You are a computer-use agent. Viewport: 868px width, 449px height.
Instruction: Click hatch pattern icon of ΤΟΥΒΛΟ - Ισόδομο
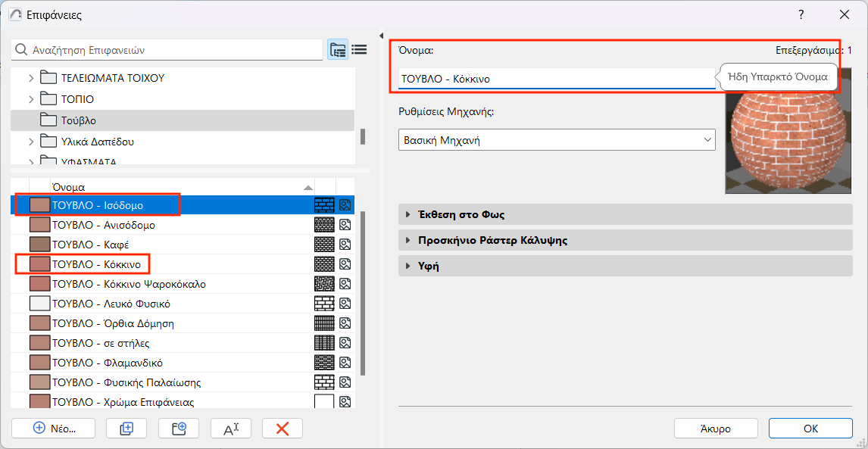(324, 205)
